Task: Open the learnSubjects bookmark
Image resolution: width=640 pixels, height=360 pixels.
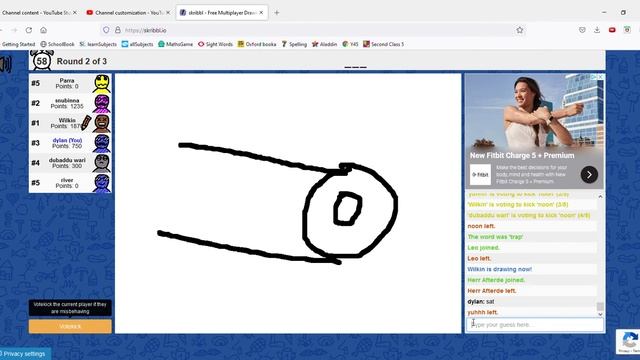Action: coord(98,44)
